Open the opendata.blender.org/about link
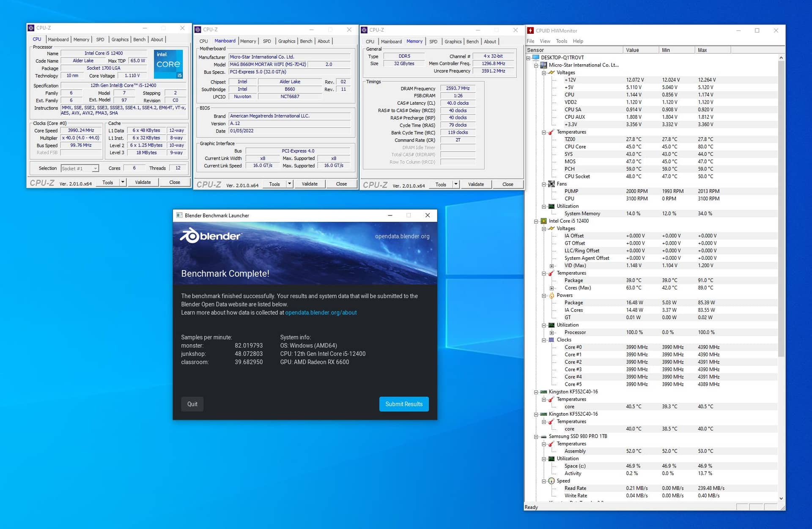 point(321,313)
